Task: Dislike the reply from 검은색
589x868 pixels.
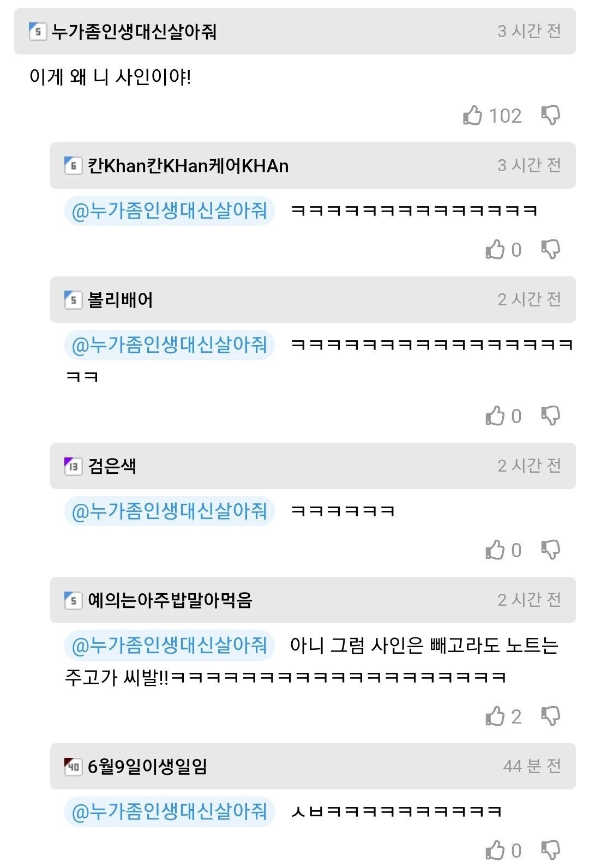Action: [551, 550]
